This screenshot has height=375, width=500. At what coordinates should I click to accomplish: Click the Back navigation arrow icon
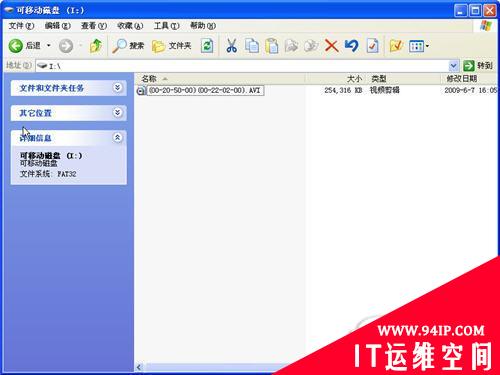(16, 46)
